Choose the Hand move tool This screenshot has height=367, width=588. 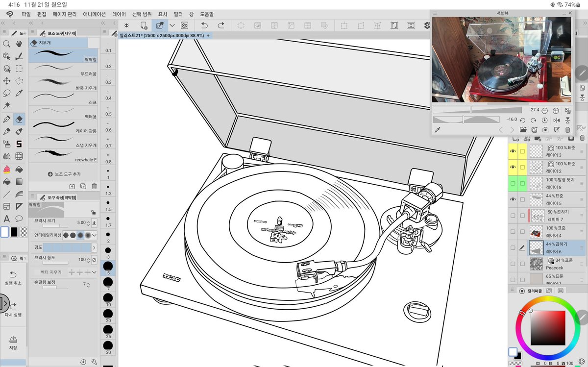[x=19, y=44]
